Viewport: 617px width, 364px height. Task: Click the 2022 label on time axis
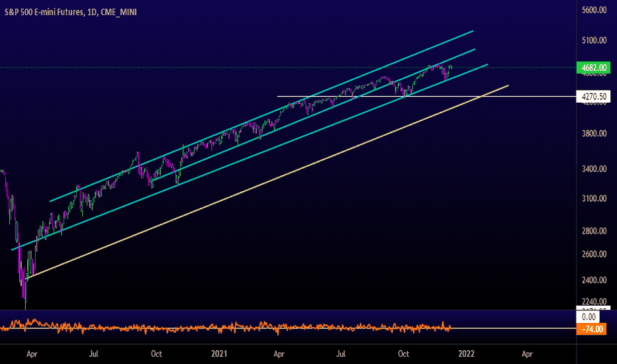466,354
